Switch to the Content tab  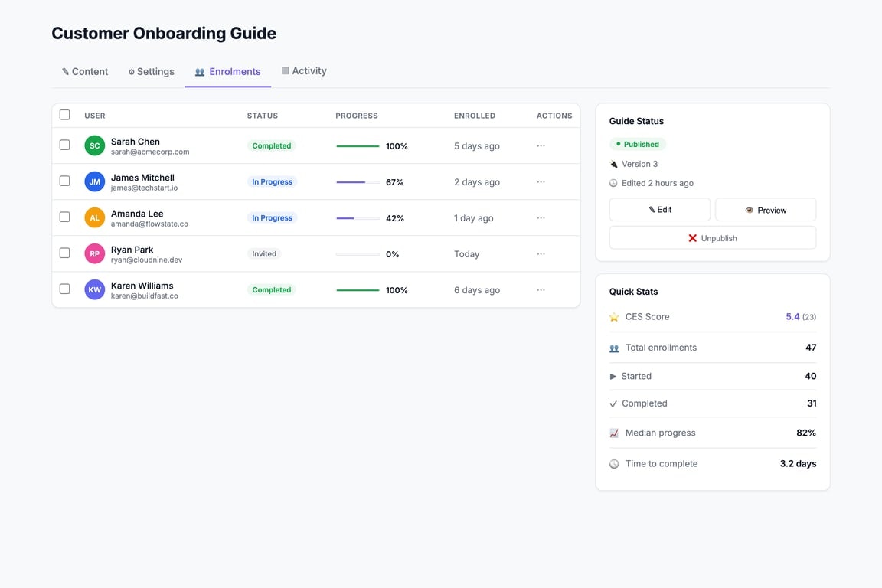(x=84, y=70)
